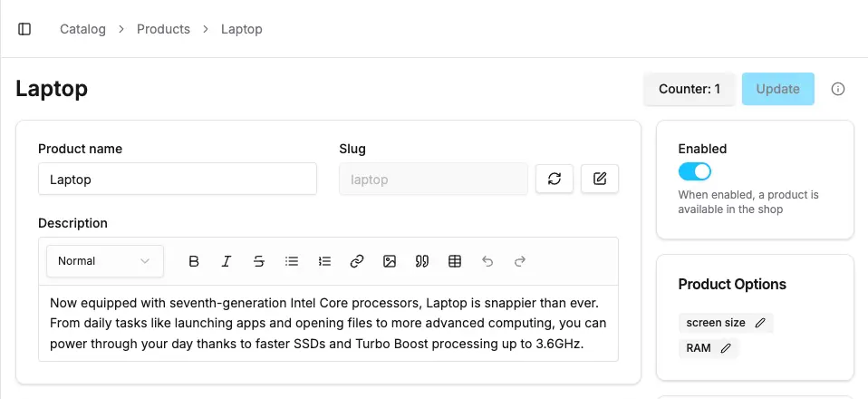Apply strikethrough text formatting
This screenshot has width=868, height=399.
point(259,261)
